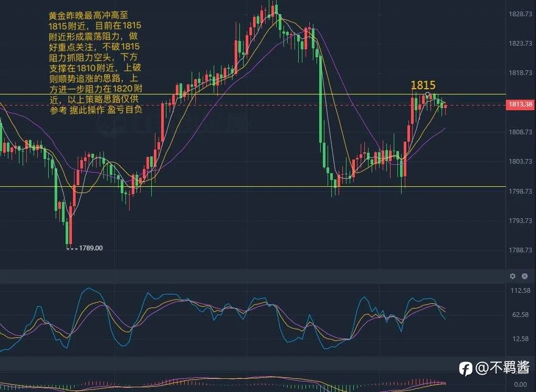Click the @不羁酱 watermark account name

tap(502, 368)
